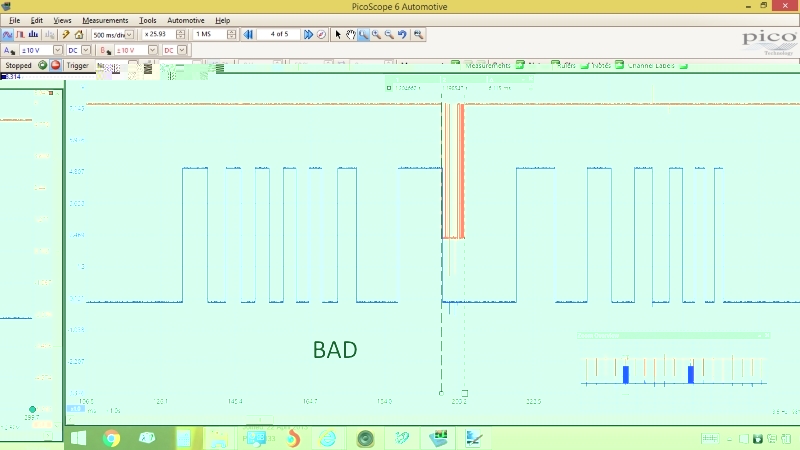The height and width of the screenshot is (450, 800).
Task: Go to previous waveform buffer
Action: (248, 34)
